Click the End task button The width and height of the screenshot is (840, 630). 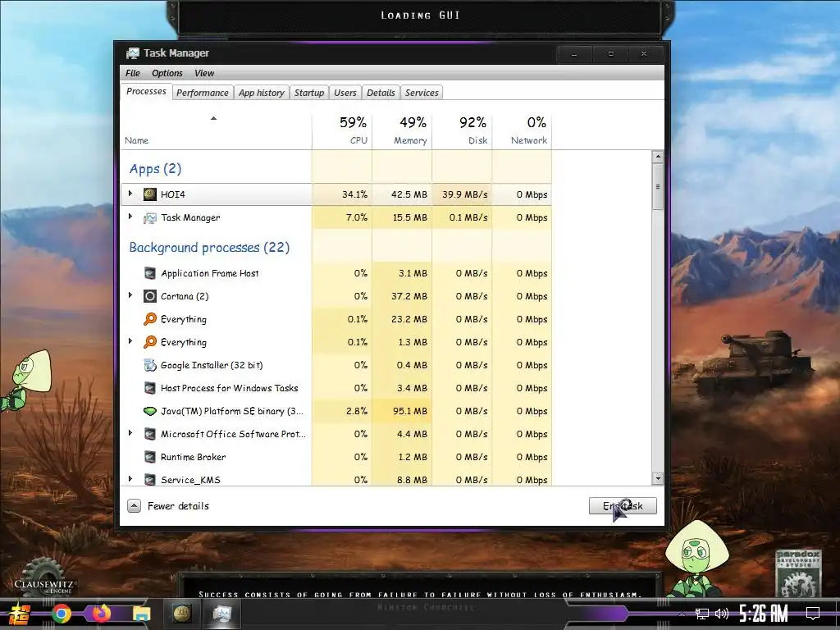(x=623, y=505)
